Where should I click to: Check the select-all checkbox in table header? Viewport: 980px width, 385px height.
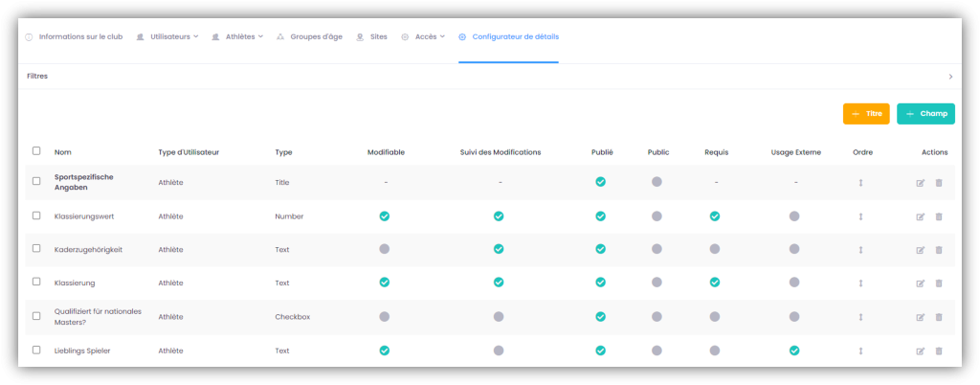point(36,150)
